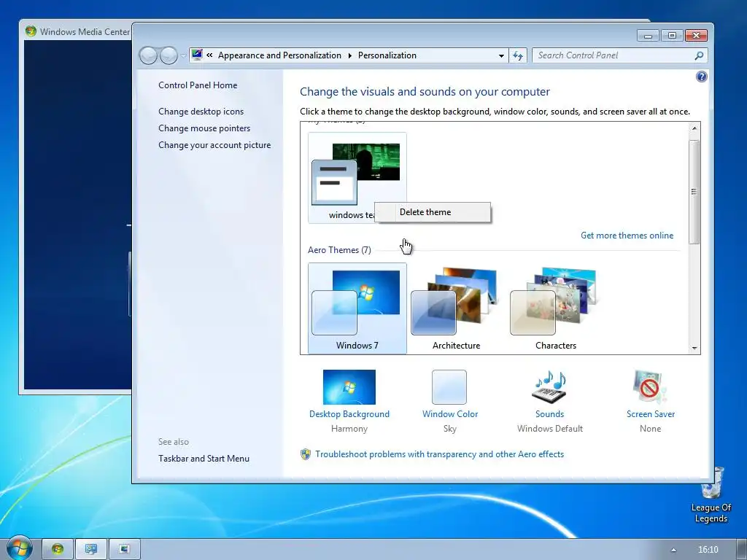Go to Control Panel Home
The width and height of the screenshot is (747, 560).
click(x=198, y=85)
